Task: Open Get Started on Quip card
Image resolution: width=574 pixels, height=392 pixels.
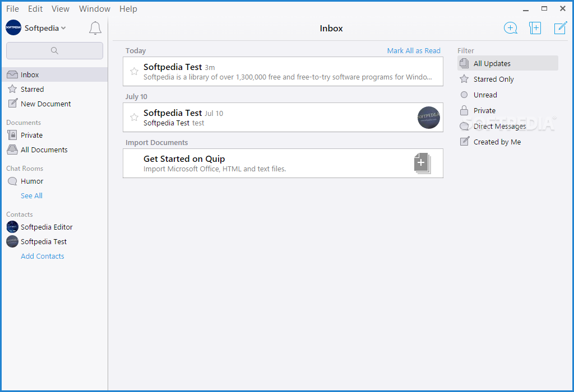Action: click(x=283, y=163)
